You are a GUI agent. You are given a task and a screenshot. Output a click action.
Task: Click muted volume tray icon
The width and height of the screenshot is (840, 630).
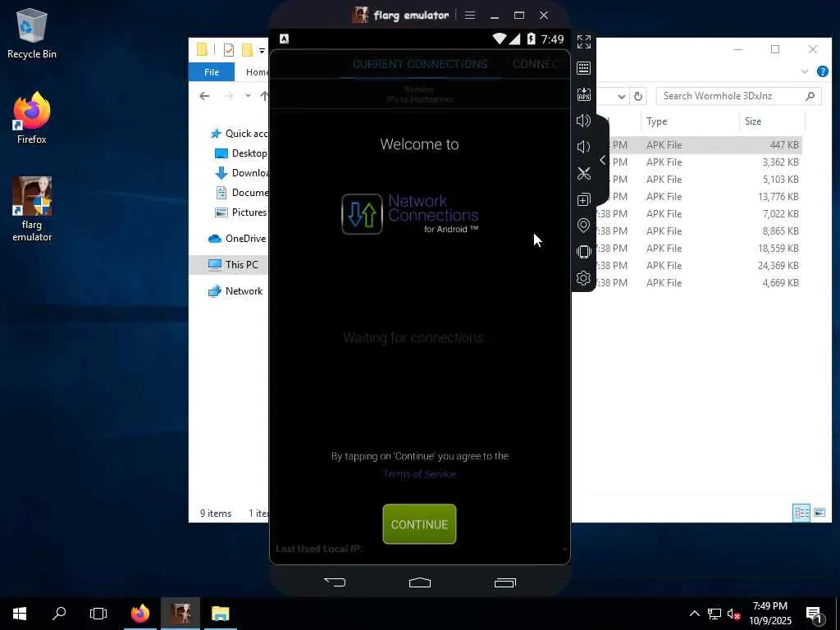(733, 614)
